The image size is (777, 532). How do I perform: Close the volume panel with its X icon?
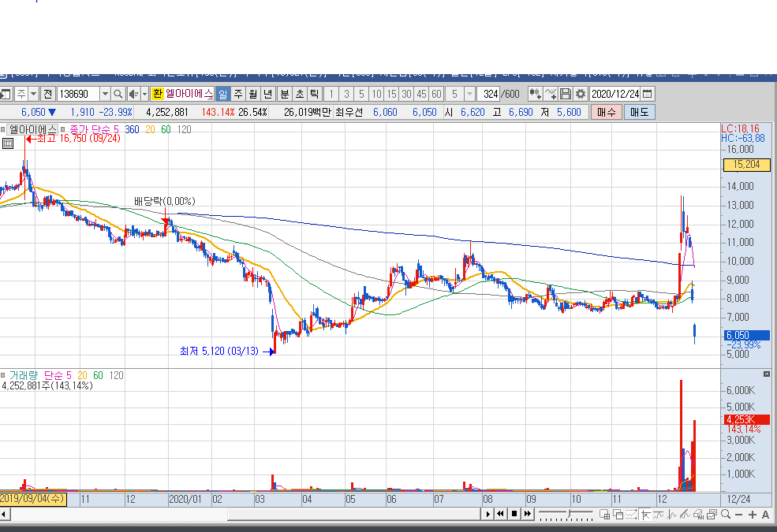click(x=766, y=374)
